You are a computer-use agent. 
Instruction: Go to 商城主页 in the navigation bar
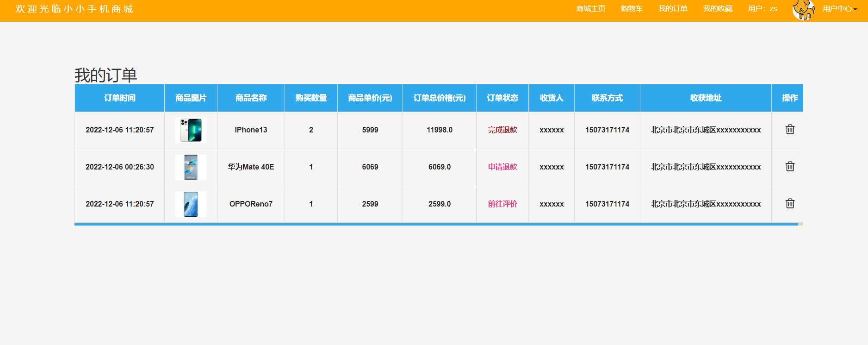point(591,9)
